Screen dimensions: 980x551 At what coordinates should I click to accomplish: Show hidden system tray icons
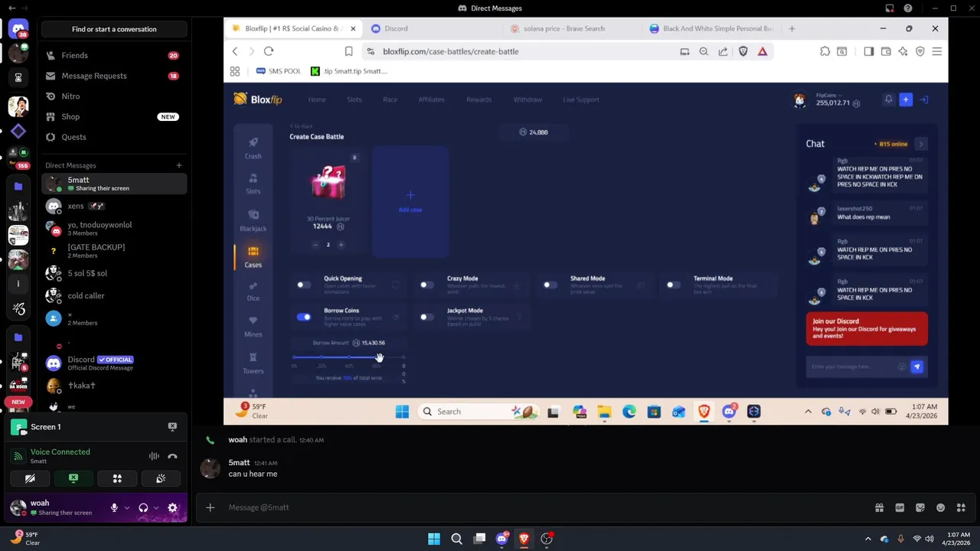(867, 539)
